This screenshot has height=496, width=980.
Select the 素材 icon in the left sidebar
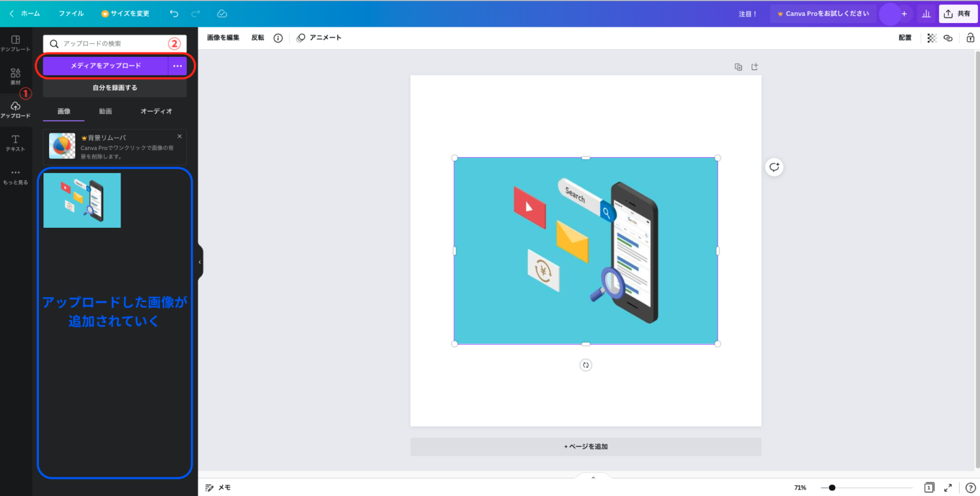pos(14,76)
